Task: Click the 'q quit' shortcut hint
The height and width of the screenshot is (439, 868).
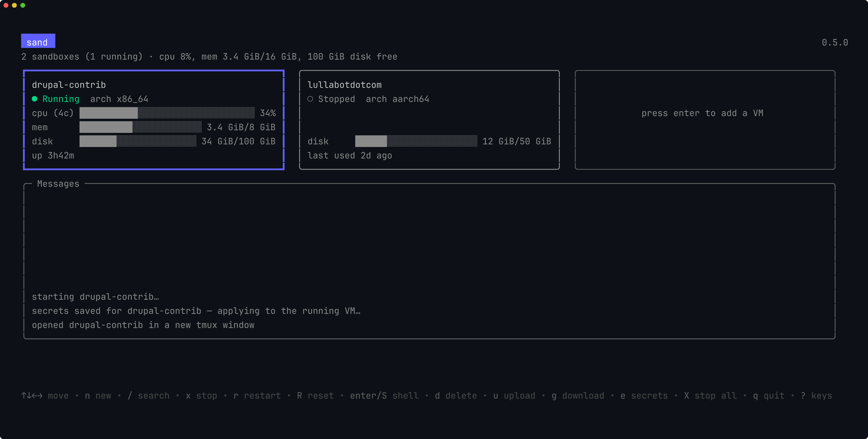Action: [769, 396]
